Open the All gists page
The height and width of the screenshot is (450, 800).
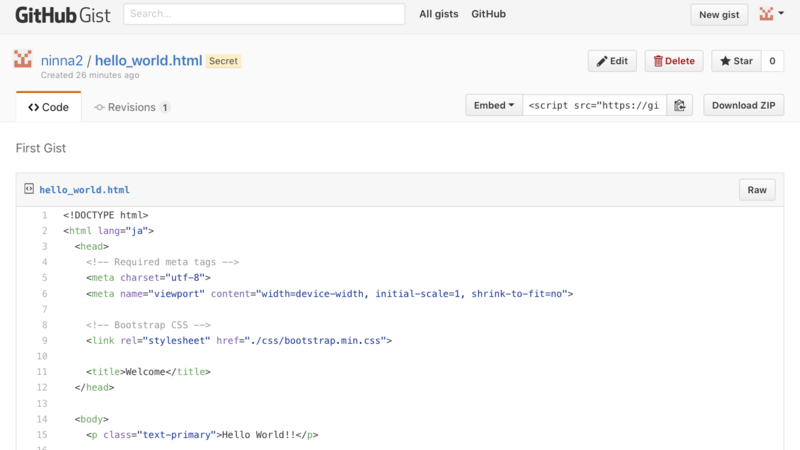click(438, 14)
